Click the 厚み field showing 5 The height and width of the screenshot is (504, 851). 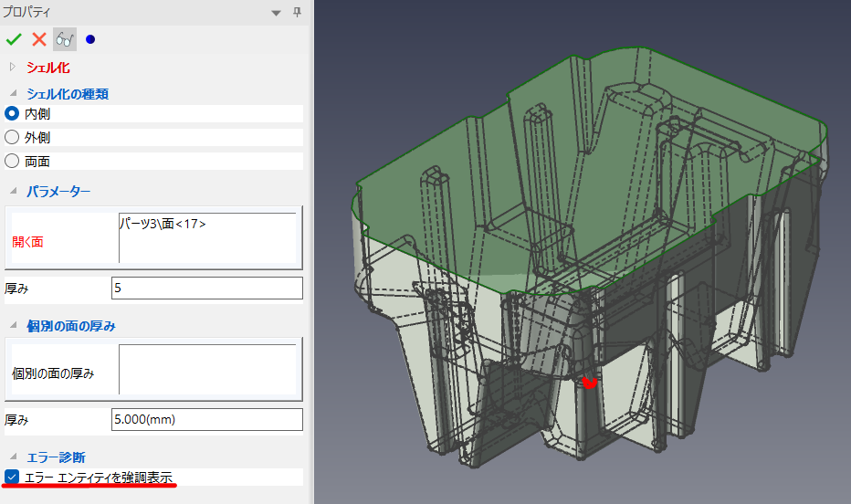tap(206, 288)
